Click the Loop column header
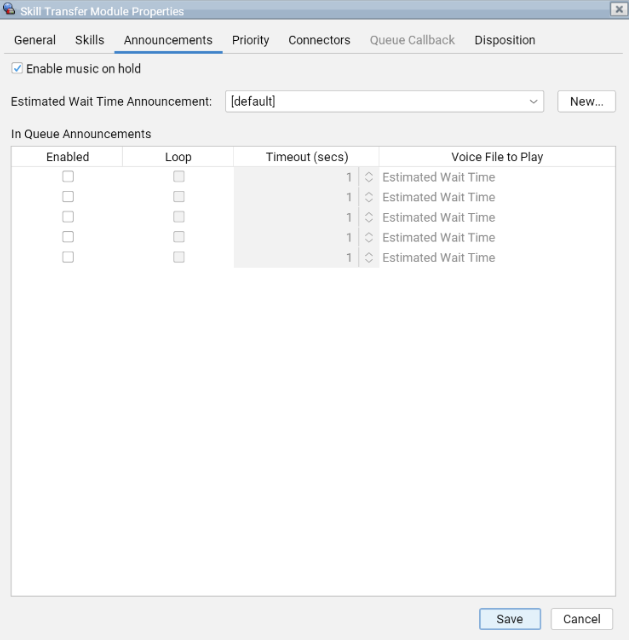629x640 pixels. (x=178, y=157)
